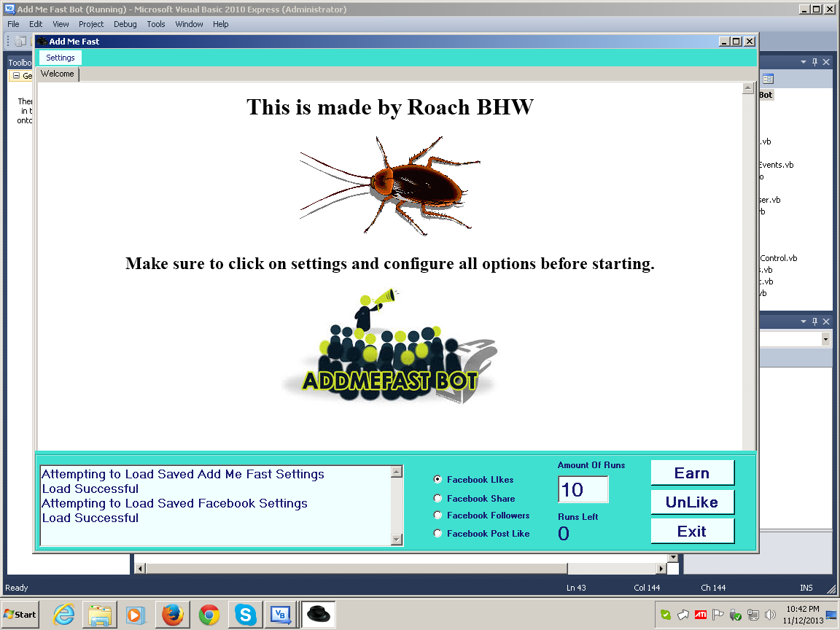Select the Facebook Post Like option
Image resolution: width=840 pixels, height=630 pixels.
click(x=437, y=534)
